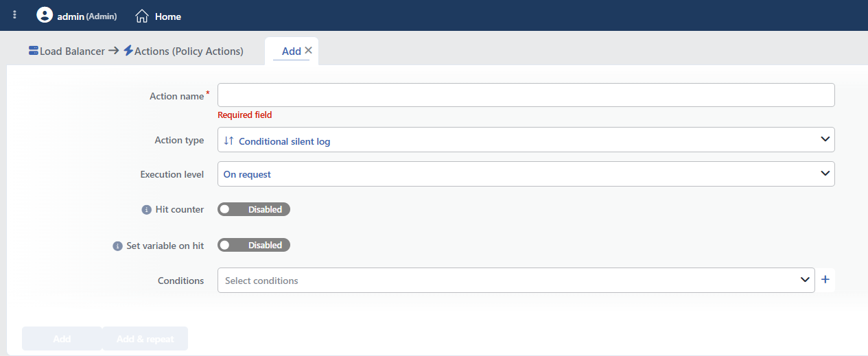Click the Load Balancer server icon
Screen dimensions: 868x356
click(x=34, y=51)
